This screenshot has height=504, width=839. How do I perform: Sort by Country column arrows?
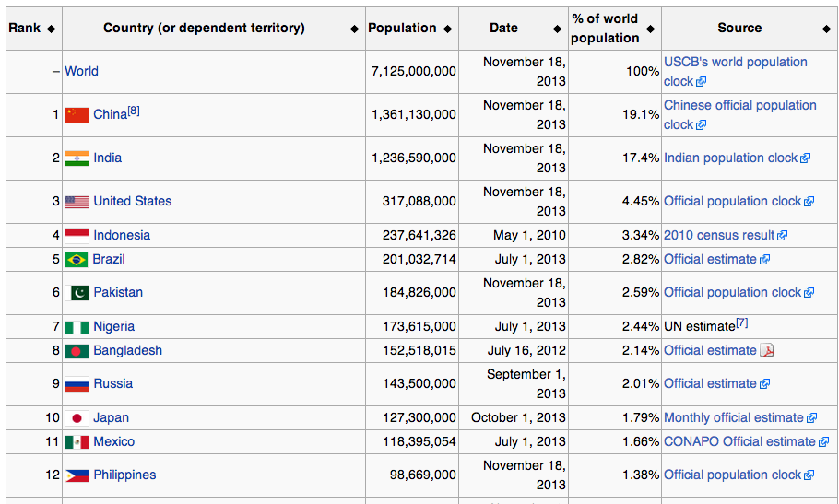[x=355, y=29]
